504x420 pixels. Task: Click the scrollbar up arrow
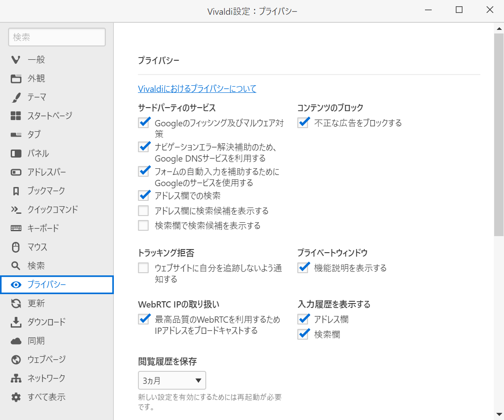click(x=499, y=28)
